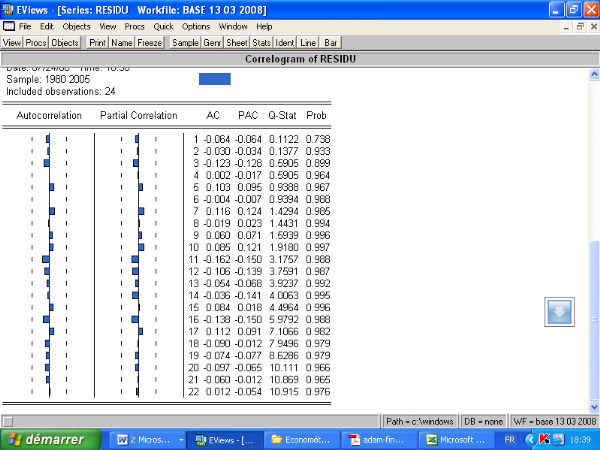Switch to Sheet view
600x450 pixels.
(237, 42)
